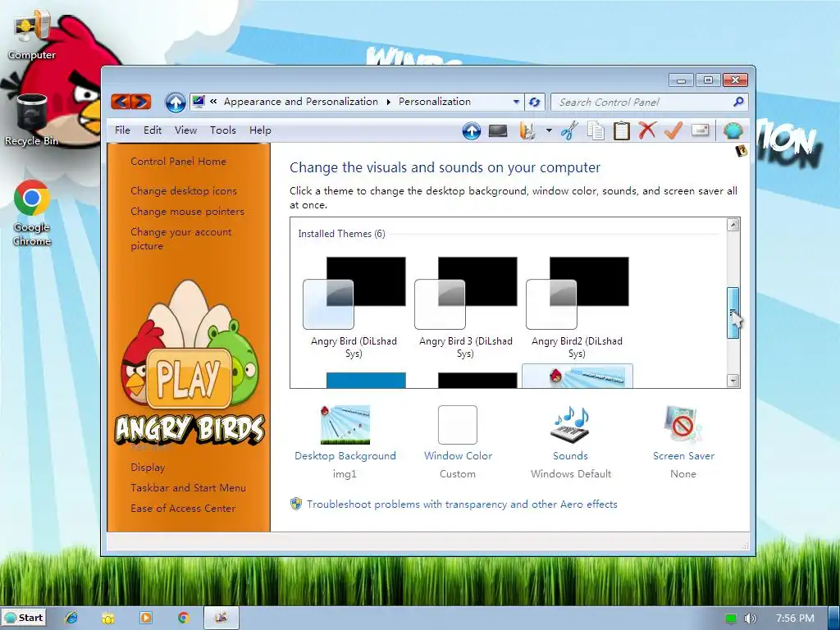Select the Computer desktop icon
Viewport: 840px width, 630px height.
coord(32,35)
